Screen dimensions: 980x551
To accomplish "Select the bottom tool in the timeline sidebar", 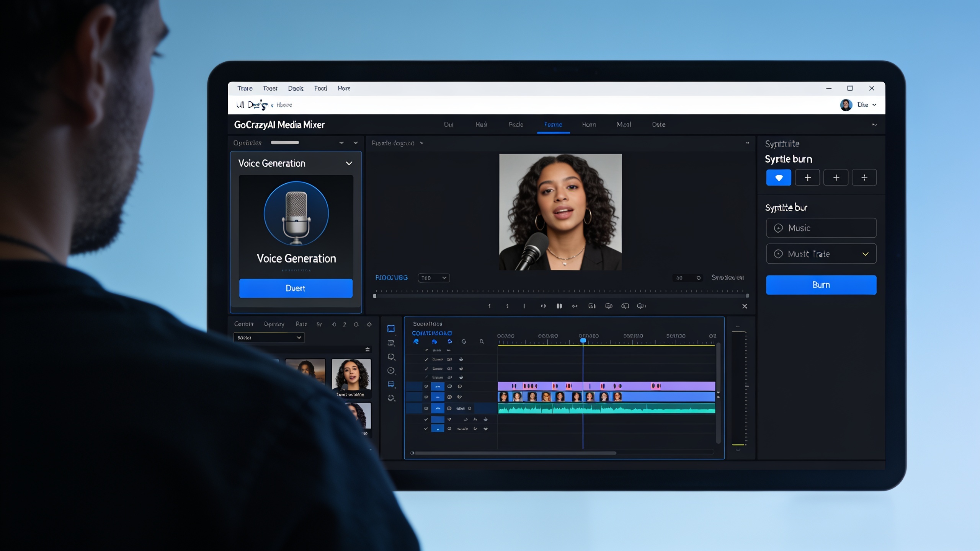I will click(x=391, y=398).
